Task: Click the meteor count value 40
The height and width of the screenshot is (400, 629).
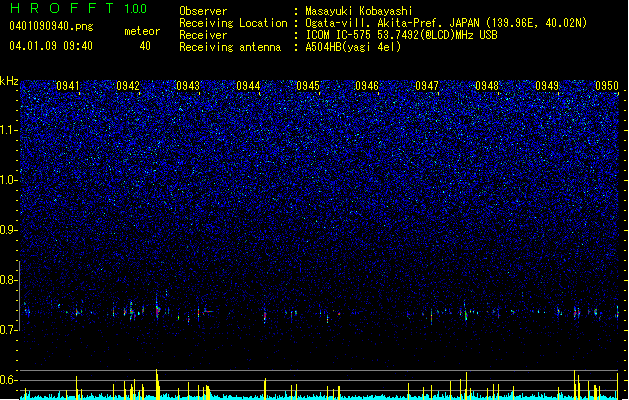Action: point(145,46)
